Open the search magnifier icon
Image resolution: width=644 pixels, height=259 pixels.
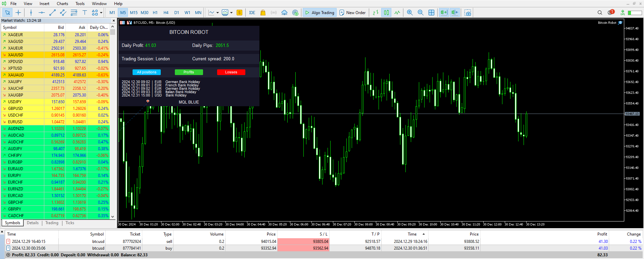[600, 13]
